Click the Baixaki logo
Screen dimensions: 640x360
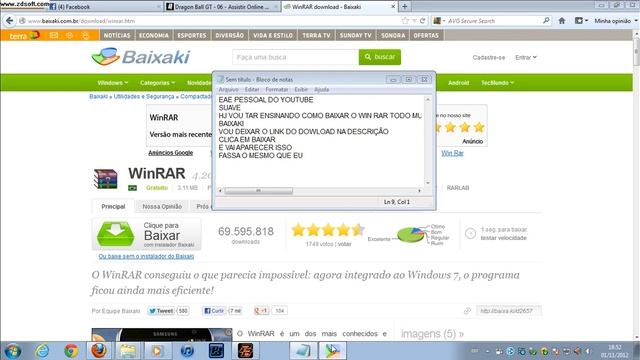(x=141, y=57)
